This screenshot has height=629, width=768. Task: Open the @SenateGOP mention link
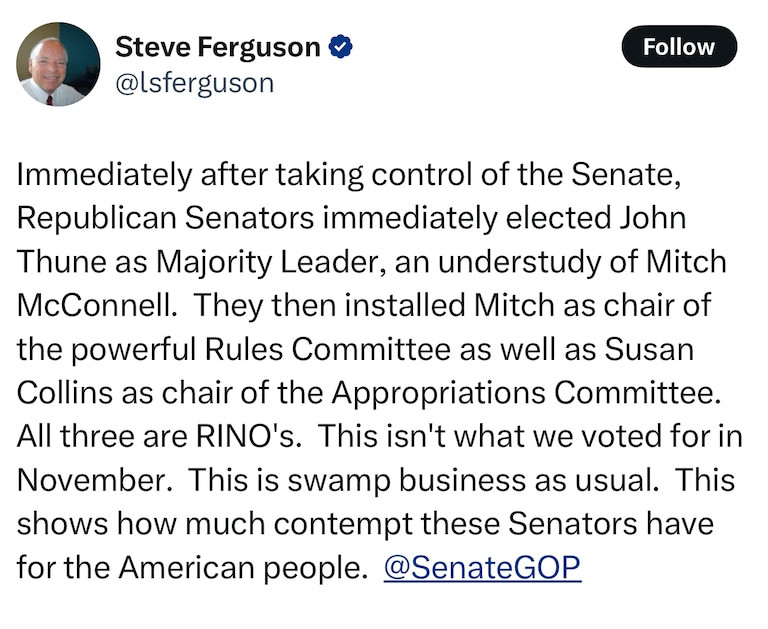[481, 567]
